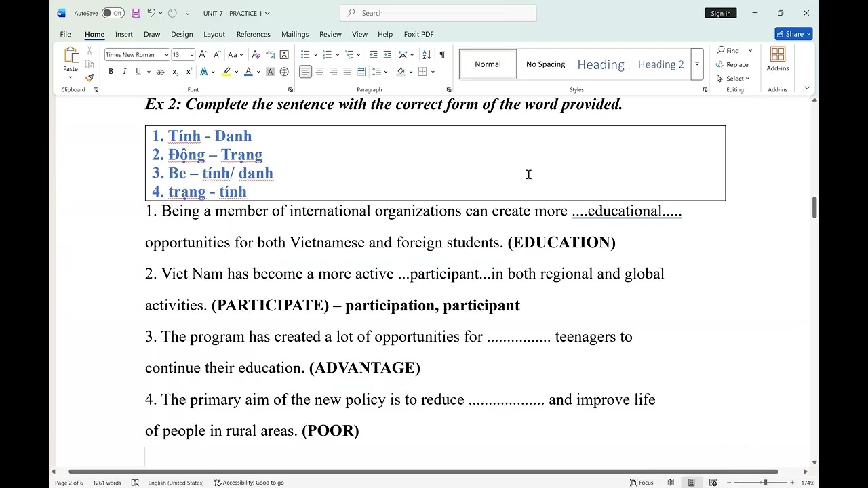Image resolution: width=868 pixels, height=488 pixels.
Task: Toggle left alignment
Action: click(x=305, y=72)
